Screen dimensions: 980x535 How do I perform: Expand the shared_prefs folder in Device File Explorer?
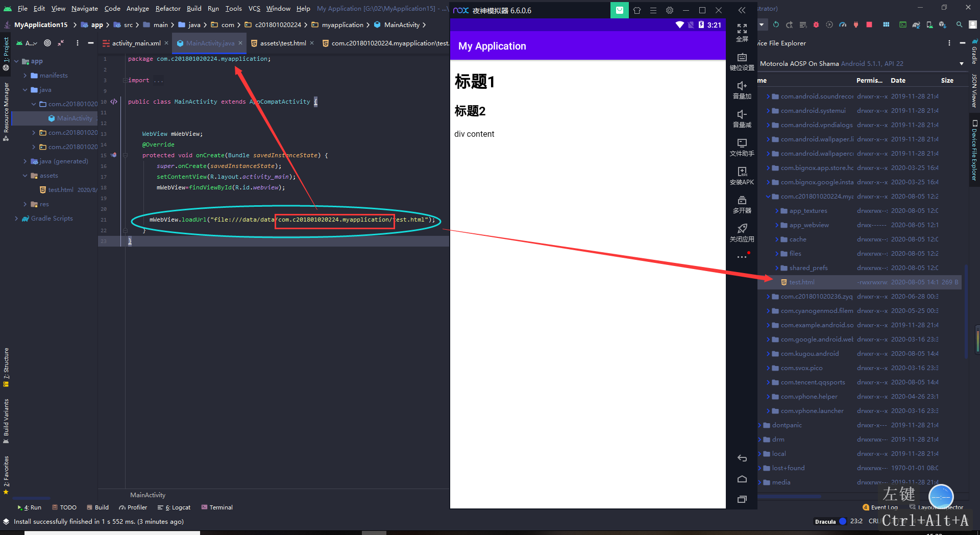pyautogui.click(x=777, y=268)
